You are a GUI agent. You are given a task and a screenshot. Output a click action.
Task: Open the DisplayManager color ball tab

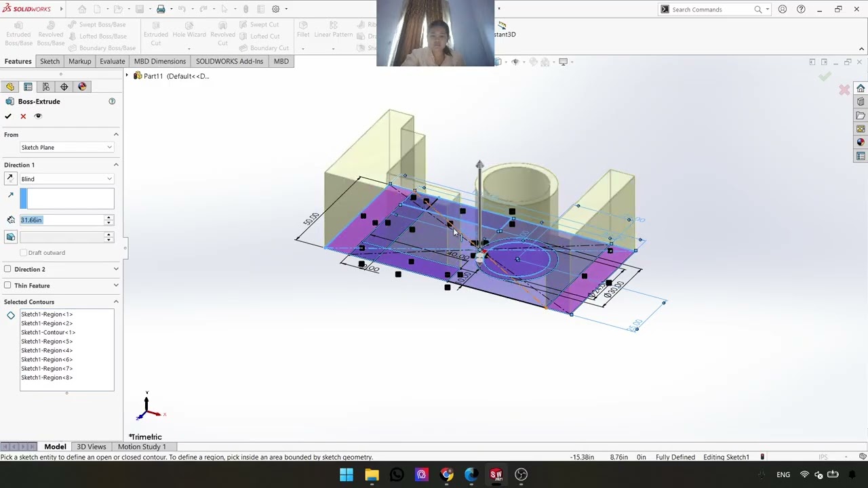pos(83,87)
